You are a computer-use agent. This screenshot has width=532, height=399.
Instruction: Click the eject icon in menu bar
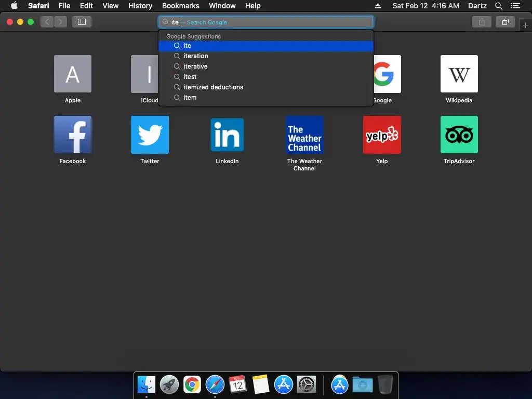378,6
